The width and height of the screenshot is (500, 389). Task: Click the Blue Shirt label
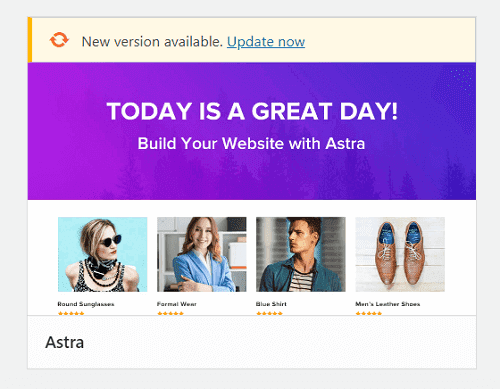pos(271,304)
